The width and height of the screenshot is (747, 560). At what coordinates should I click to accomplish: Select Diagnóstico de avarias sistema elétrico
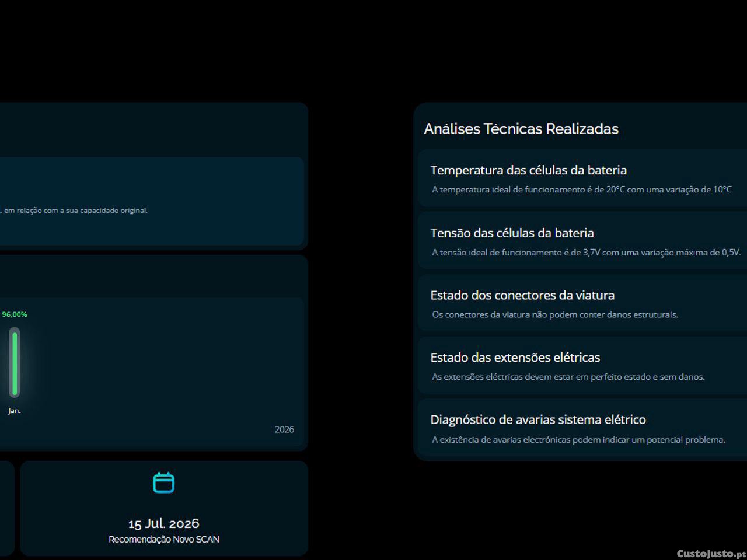[x=537, y=419]
